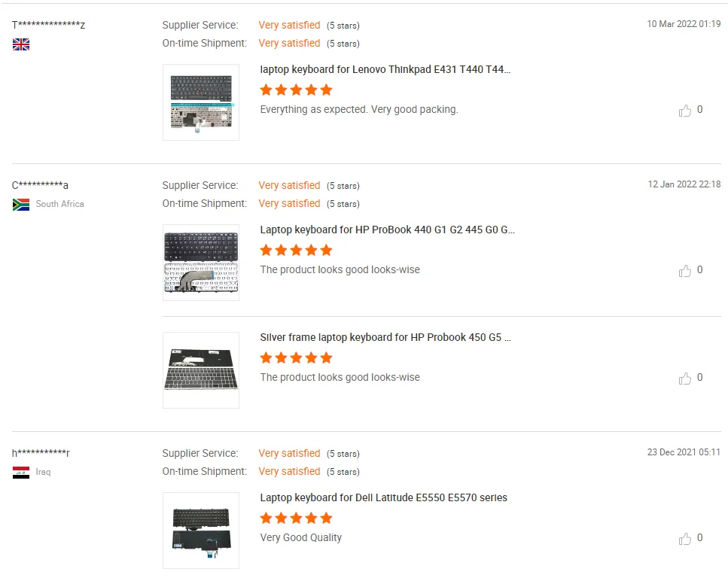The width and height of the screenshot is (728, 587).
Task: Click the like count beside Dell review
Action: [x=699, y=538]
